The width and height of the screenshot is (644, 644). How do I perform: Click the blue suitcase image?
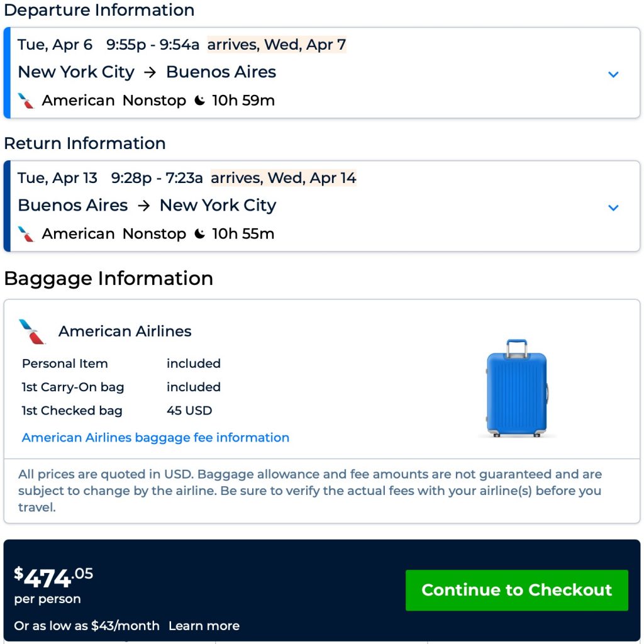(x=517, y=388)
